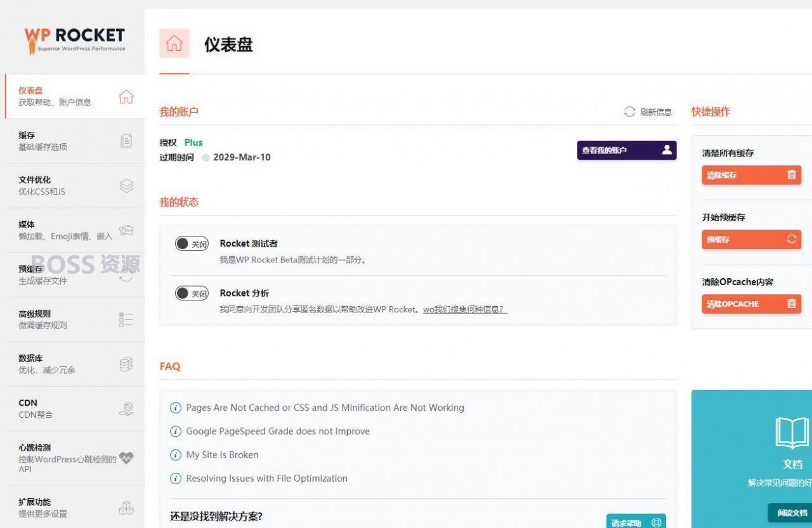The height and width of the screenshot is (528, 812).
Task: Click info icon beside Resolving Issues with File Optimization
Action: [176, 479]
